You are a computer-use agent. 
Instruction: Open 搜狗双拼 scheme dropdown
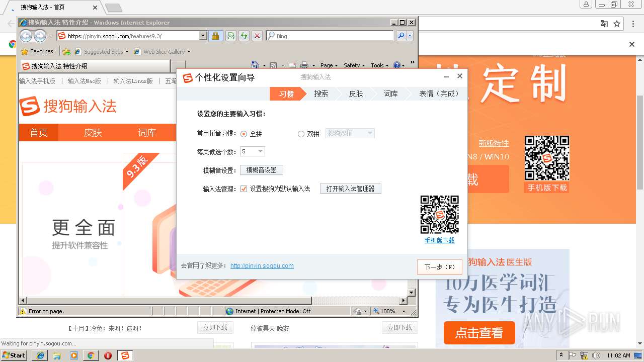[x=350, y=133]
